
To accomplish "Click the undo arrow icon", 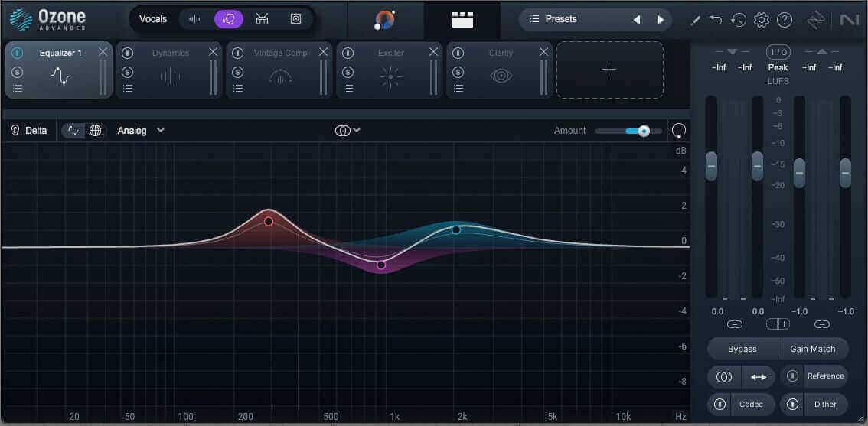I will [x=716, y=21].
